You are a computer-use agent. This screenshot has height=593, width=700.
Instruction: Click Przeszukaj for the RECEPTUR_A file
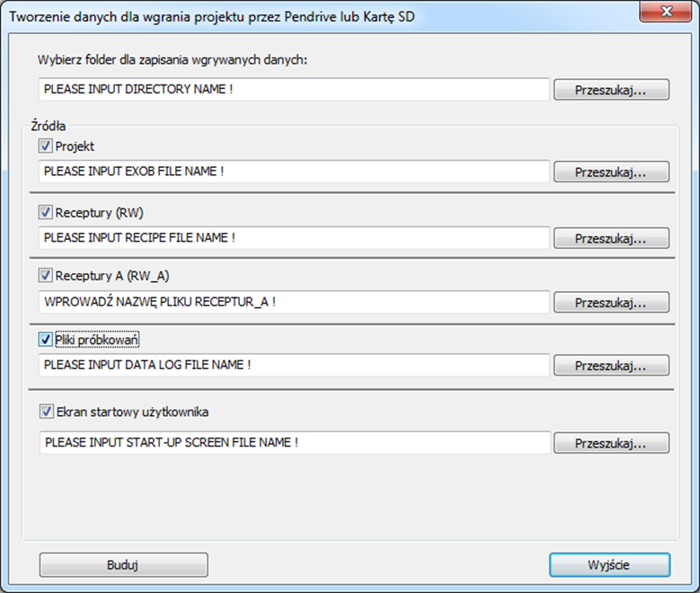[611, 302]
